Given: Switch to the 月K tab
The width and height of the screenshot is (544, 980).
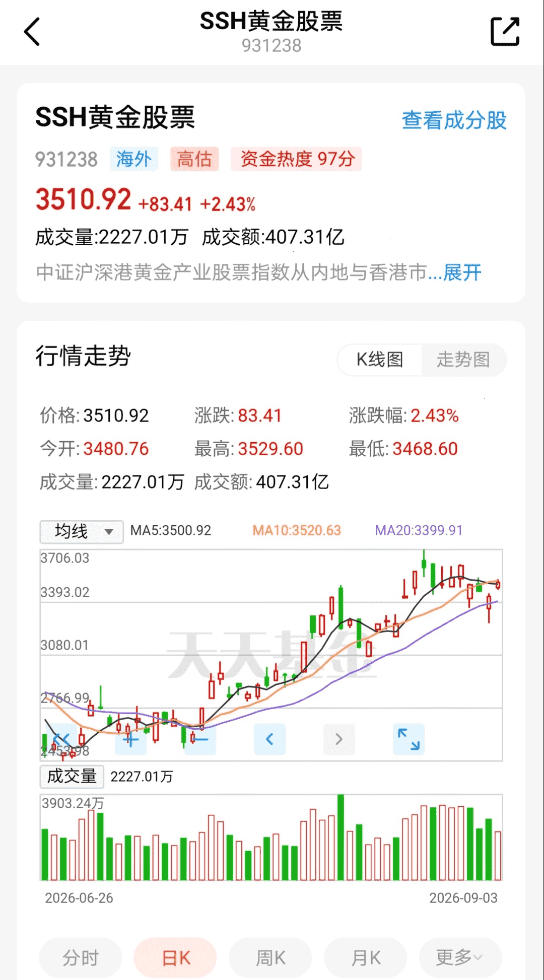Looking at the screenshot, I should click(x=366, y=958).
